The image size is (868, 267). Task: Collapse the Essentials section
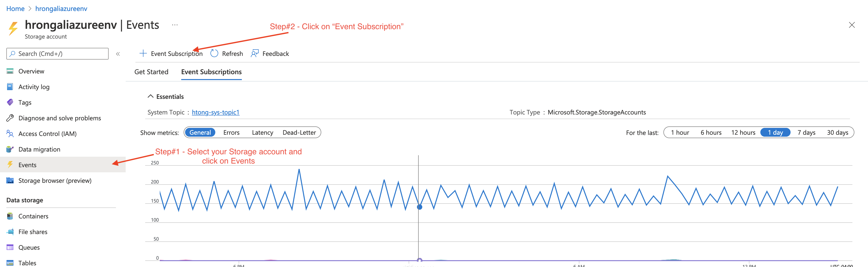[x=151, y=96]
